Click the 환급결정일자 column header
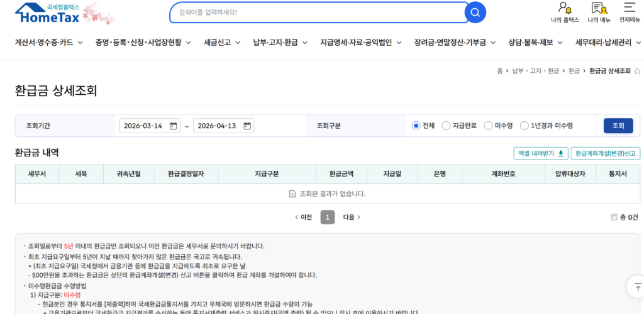The image size is (644, 314). 186,174
